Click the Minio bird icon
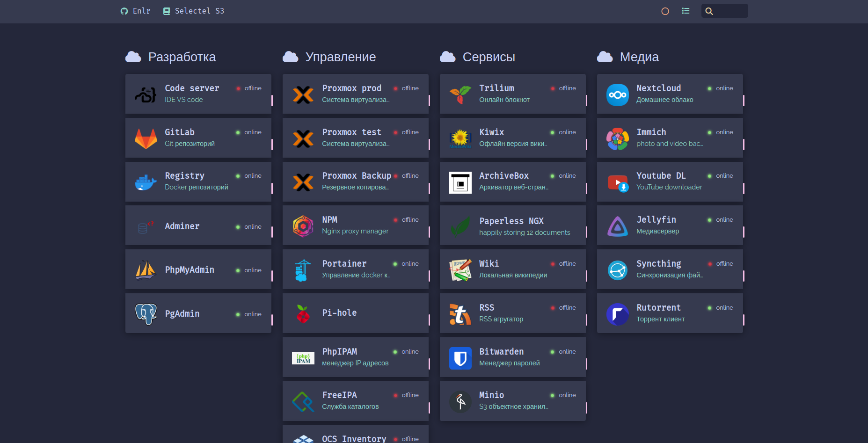Screen dimensions: 868x443 pyautogui.click(x=460, y=401)
